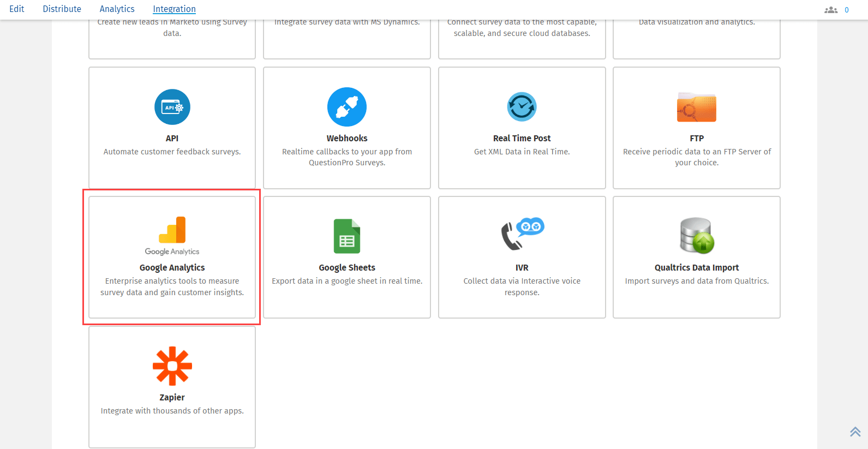Click the API gear icon

coord(172,107)
